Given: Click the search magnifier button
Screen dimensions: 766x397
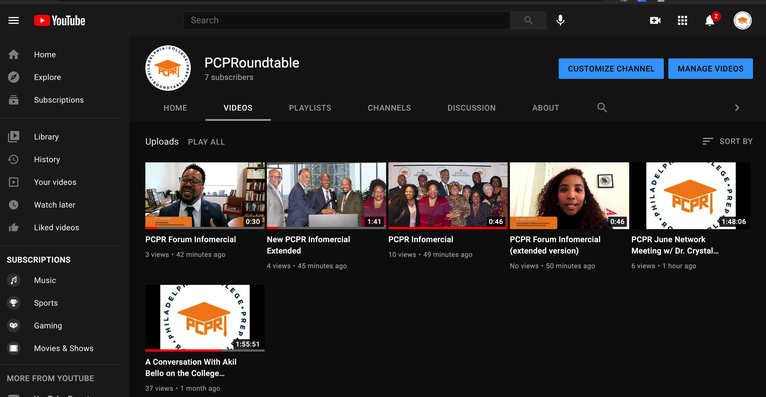Looking at the screenshot, I should (528, 20).
